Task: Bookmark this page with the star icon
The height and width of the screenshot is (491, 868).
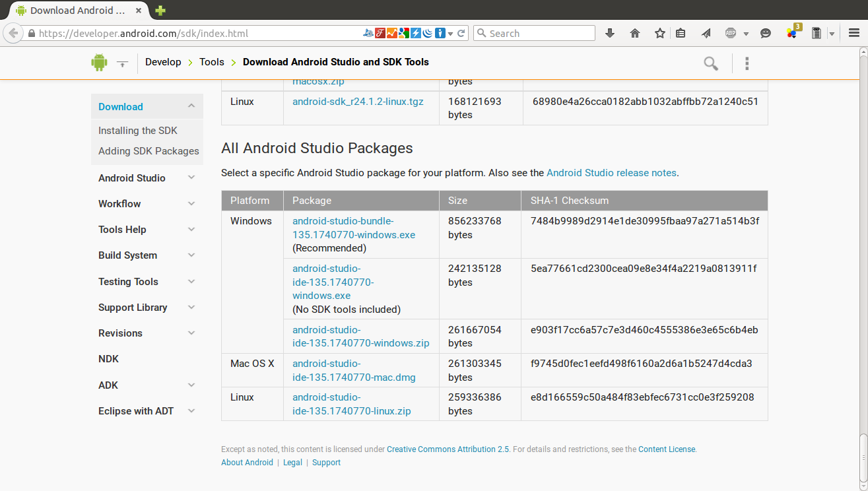Action: coord(659,33)
